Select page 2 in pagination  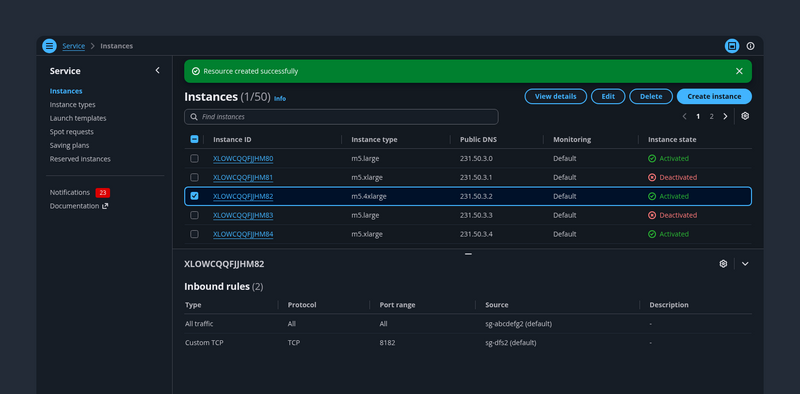pos(711,116)
